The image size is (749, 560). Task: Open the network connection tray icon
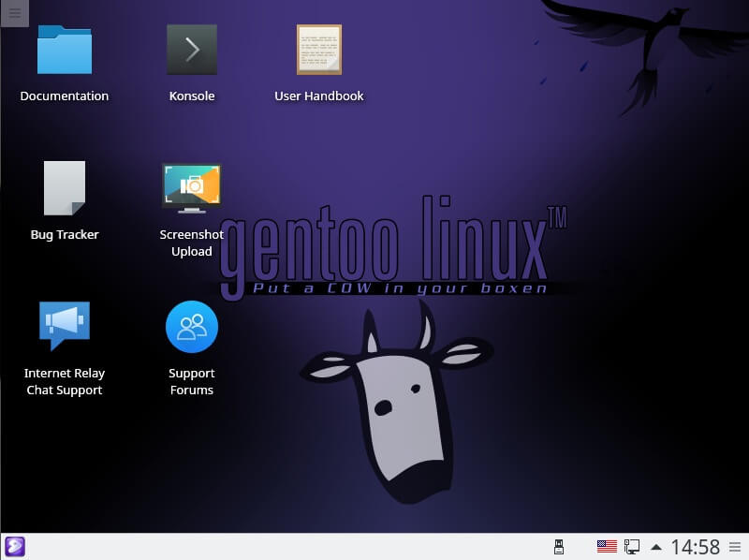pos(631,547)
